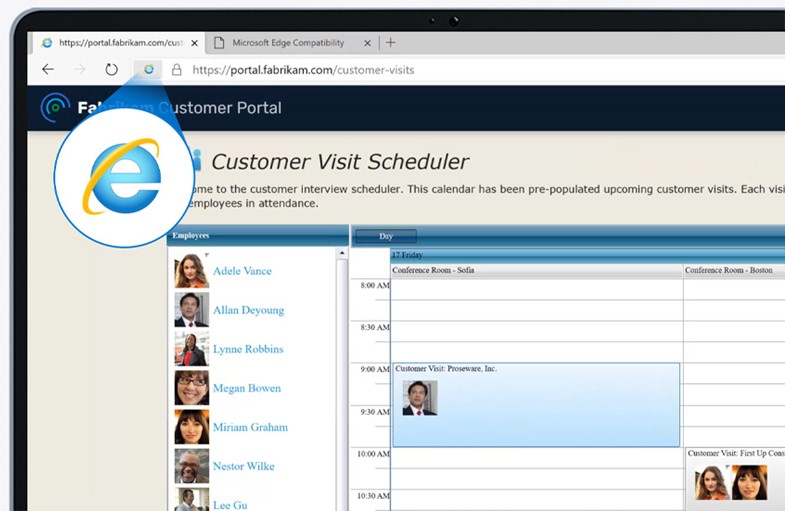The image size is (785, 511).
Task: Click Allan Deyoung's photo thumbnail
Action: pos(192,310)
